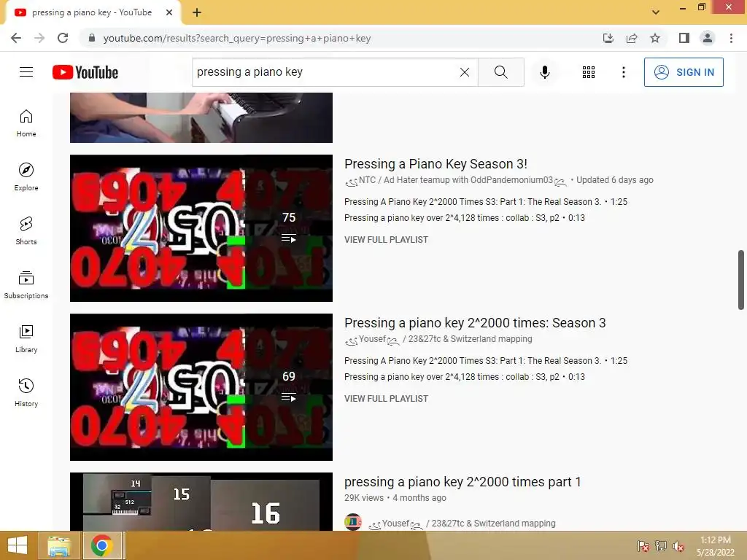Open 'Pressing a piano key 2^2000 times: Season 3' title
747x560 pixels.
tap(475, 323)
